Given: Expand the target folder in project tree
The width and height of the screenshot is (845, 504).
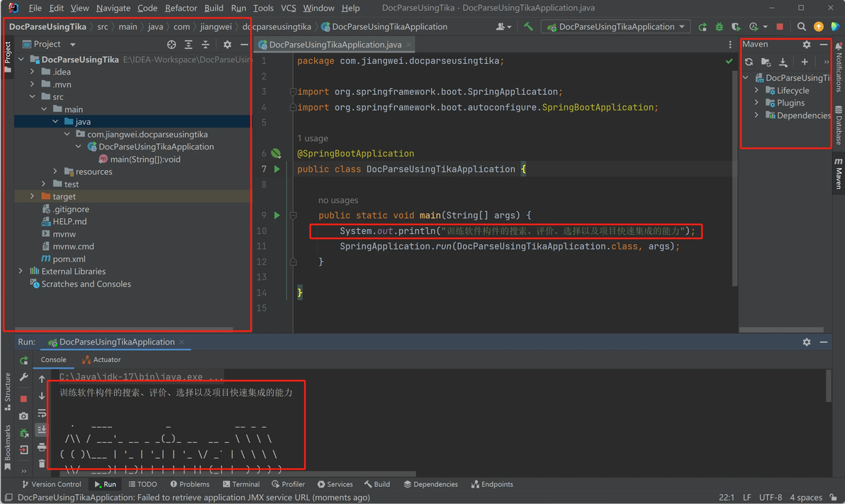Looking at the screenshot, I should click(33, 196).
